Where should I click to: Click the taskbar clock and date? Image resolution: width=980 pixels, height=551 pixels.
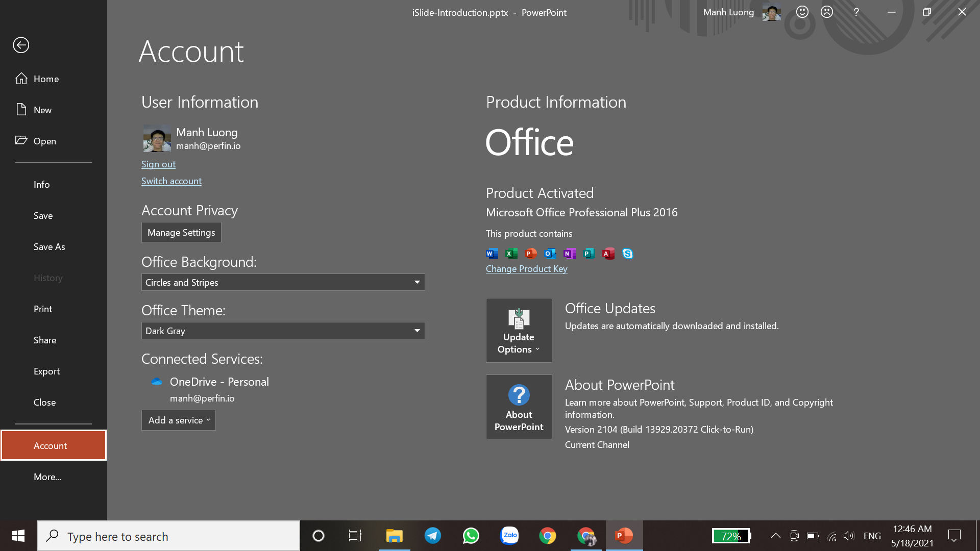(913, 536)
